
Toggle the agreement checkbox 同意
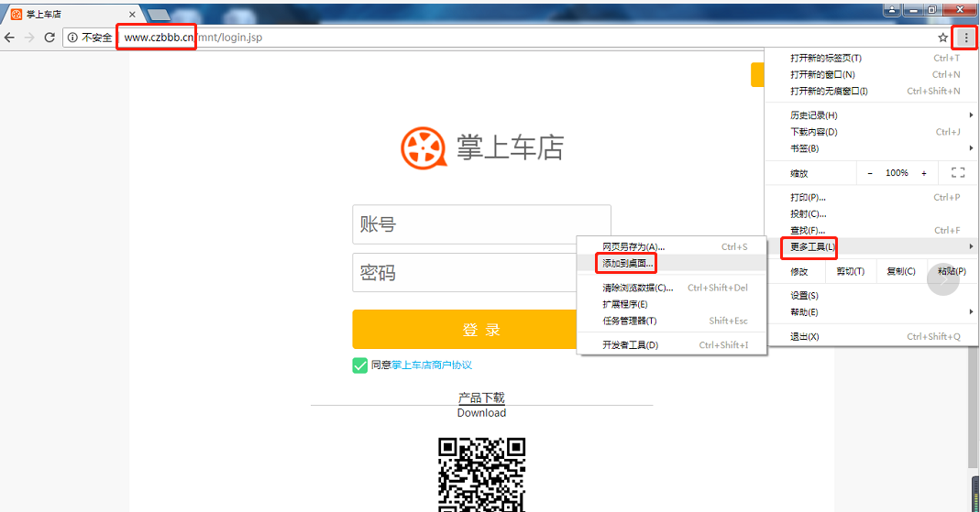pos(360,365)
